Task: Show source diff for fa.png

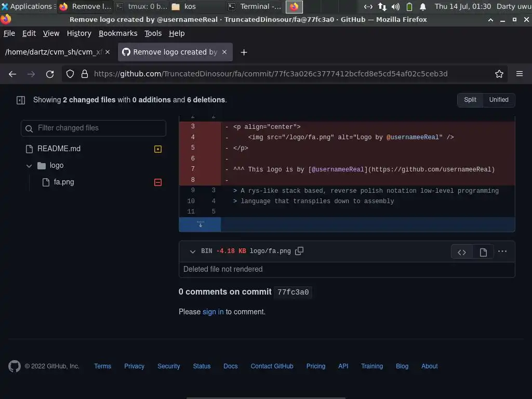Action: 462,252
